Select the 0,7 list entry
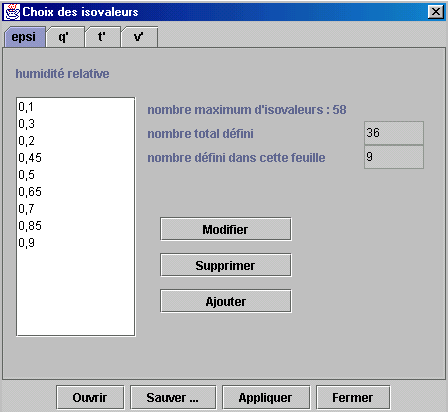This screenshot has height=412, width=448. pyautogui.click(x=75, y=209)
